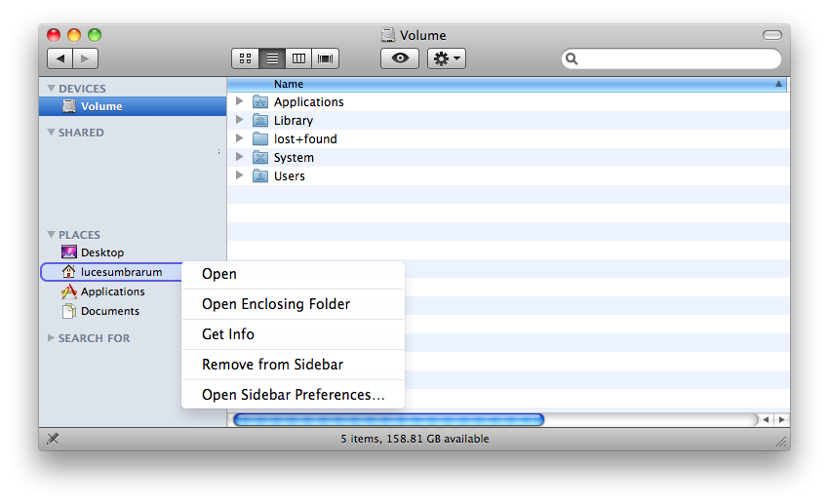Click the magnifying glass in search field
This screenshot has height=504, width=829.
572,58
